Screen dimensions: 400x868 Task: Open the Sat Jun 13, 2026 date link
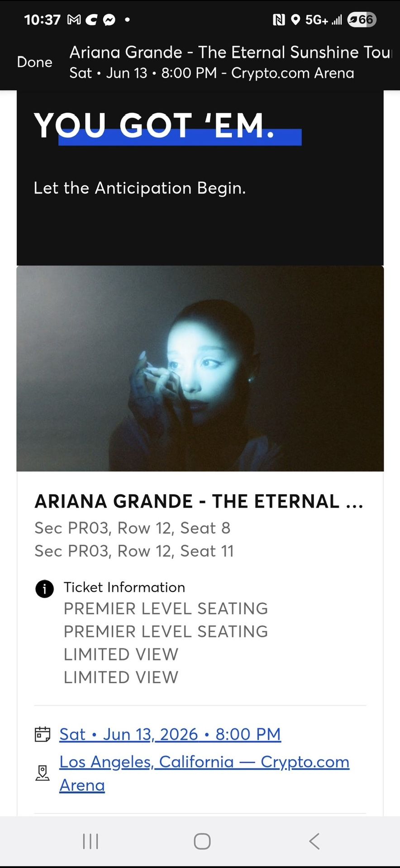(x=170, y=734)
